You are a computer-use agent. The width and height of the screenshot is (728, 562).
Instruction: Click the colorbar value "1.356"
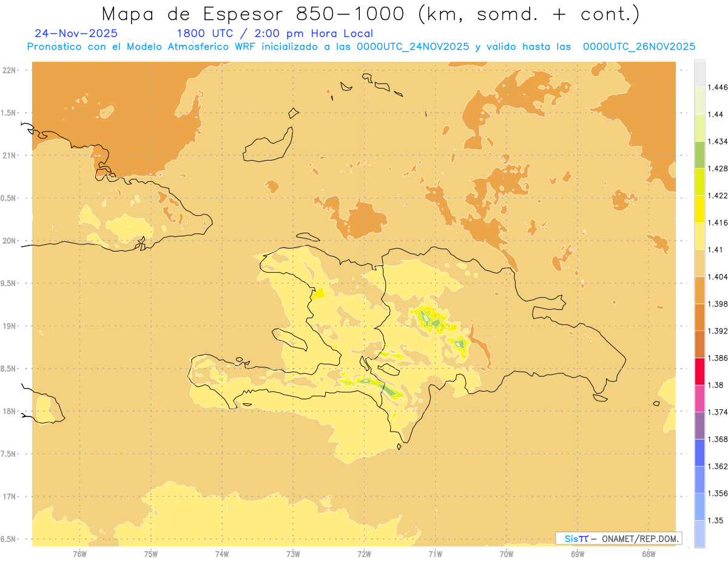(x=718, y=493)
